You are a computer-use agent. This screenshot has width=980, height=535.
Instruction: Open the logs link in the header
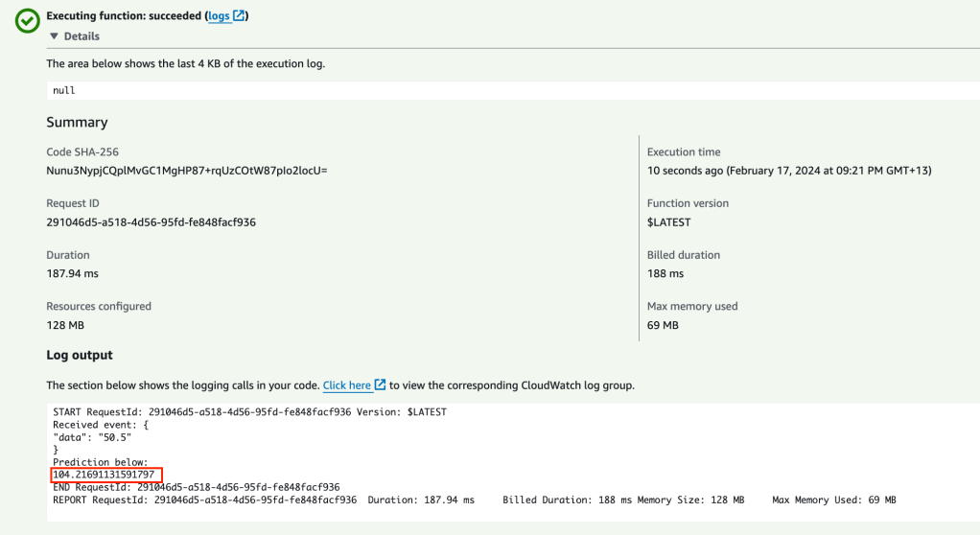[220, 16]
